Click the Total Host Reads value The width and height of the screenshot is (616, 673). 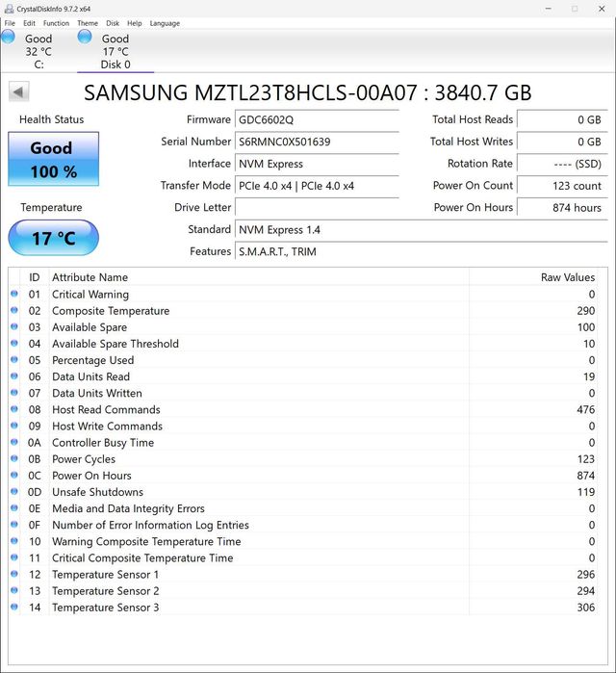(x=562, y=119)
